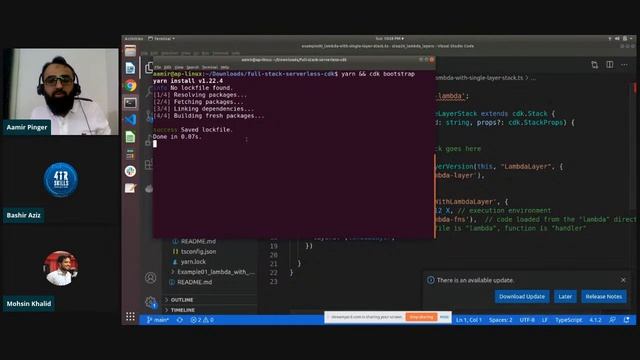Image resolution: width=640 pixels, height=360 pixels.
Task: Open root README.md below Example01 folder
Action: pyautogui.click(x=195, y=282)
